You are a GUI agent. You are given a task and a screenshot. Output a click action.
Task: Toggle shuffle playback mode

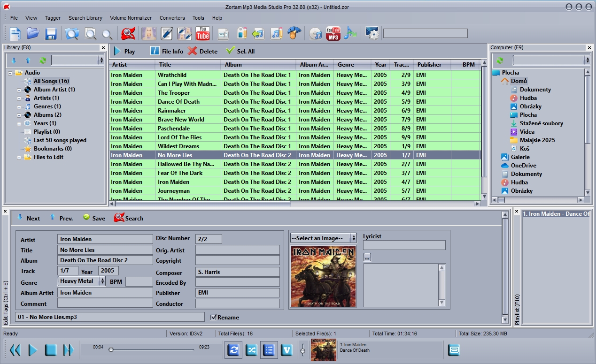click(251, 350)
